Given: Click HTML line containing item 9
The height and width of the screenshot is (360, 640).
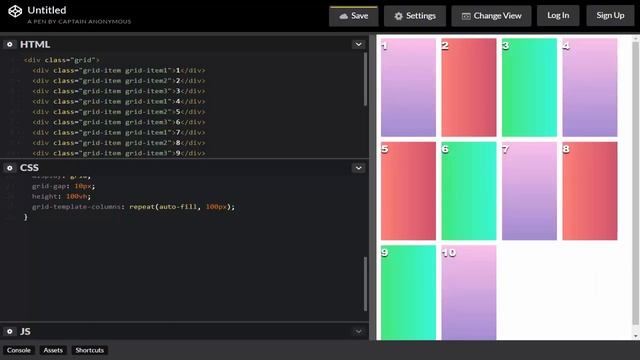Looking at the screenshot, I should [119, 153].
